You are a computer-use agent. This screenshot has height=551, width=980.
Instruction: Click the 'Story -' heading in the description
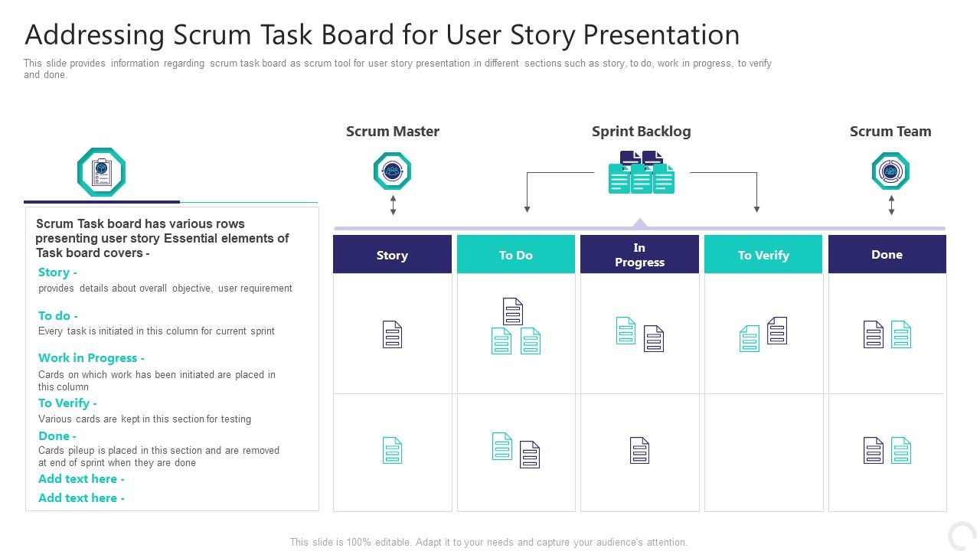[x=57, y=272]
